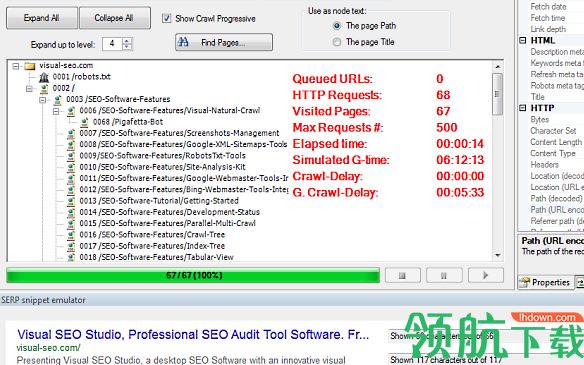584x365 pixels.
Task: Click the stop crawl button
Action: 403,276
